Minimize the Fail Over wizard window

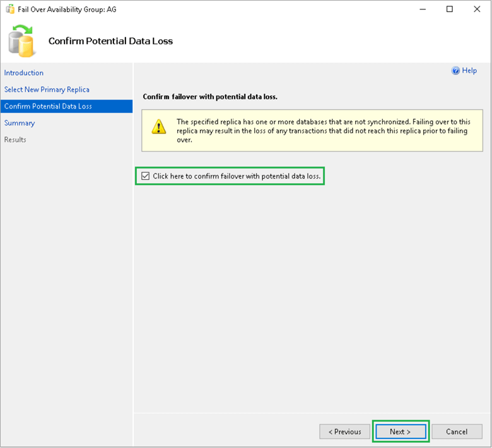(419, 9)
